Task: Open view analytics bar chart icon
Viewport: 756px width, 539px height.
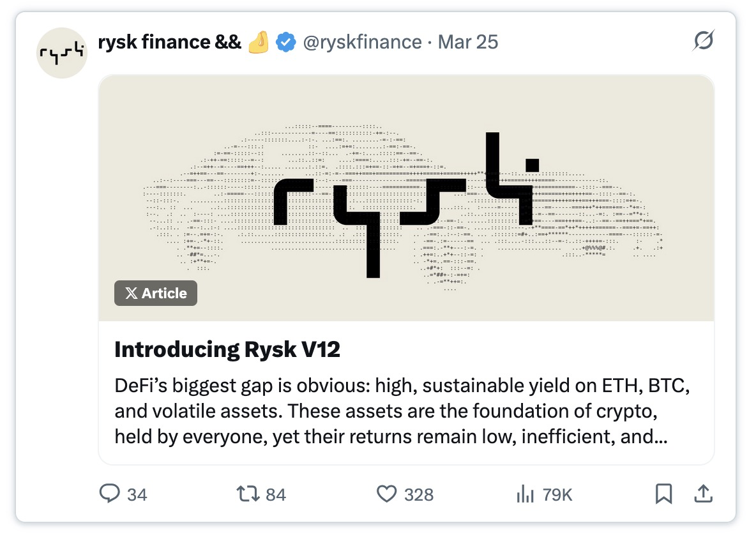Action: [525, 494]
